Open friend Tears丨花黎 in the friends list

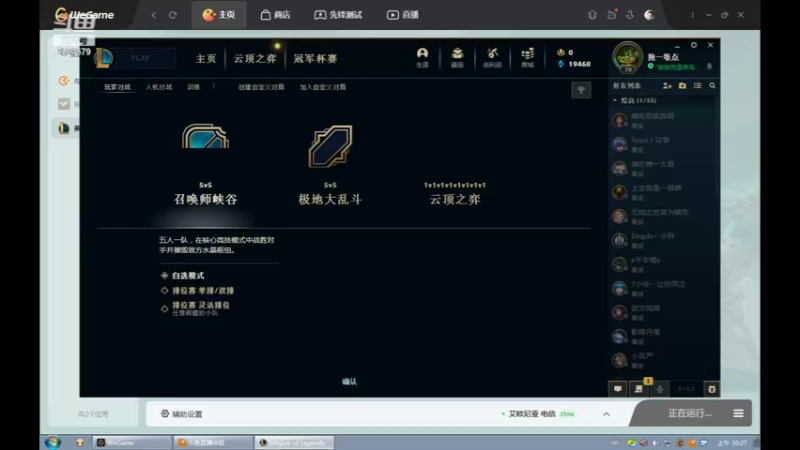point(662,144)
